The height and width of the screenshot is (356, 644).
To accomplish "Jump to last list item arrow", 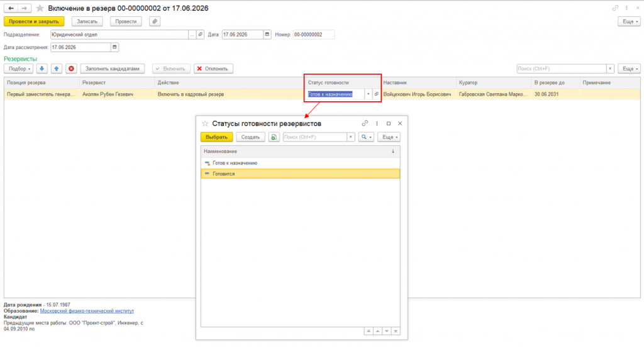I will (x=396, y=331).
